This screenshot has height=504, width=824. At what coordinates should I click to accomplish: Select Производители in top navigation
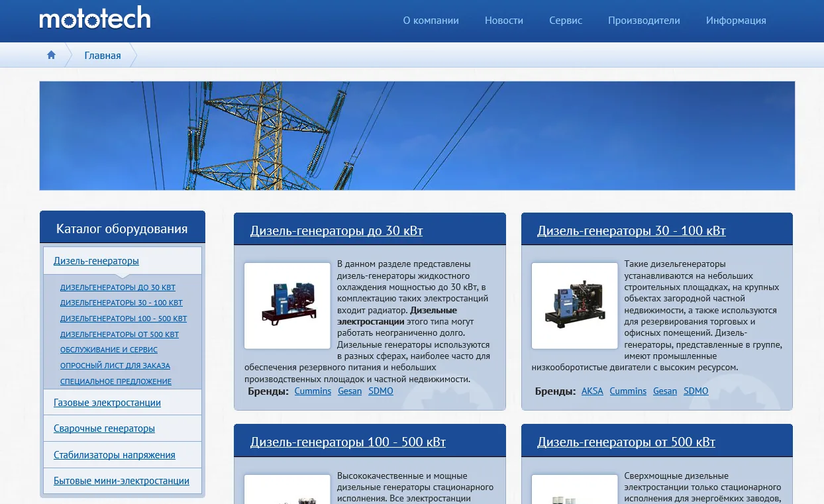644,21
